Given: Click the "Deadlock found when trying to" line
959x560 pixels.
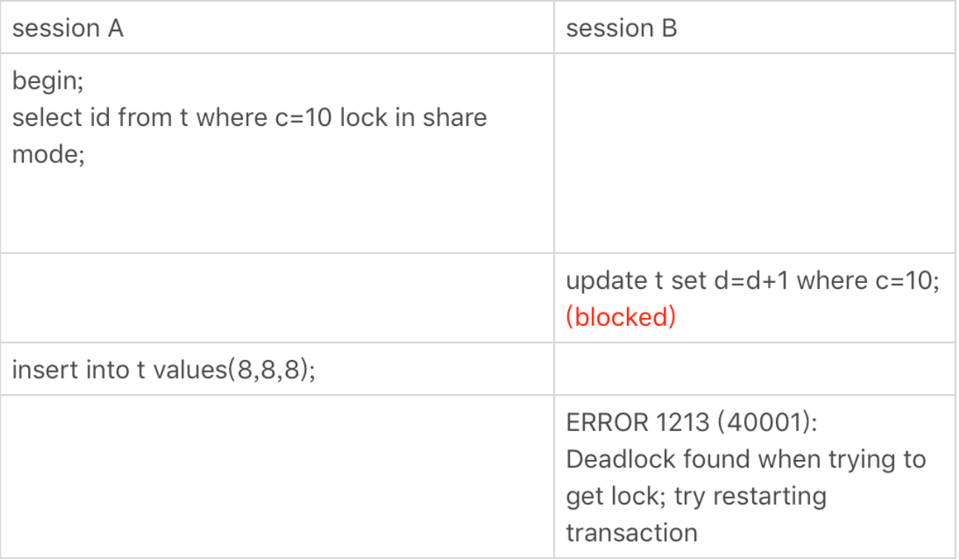Looking at the screenshot, I should [x=746, y=459].
